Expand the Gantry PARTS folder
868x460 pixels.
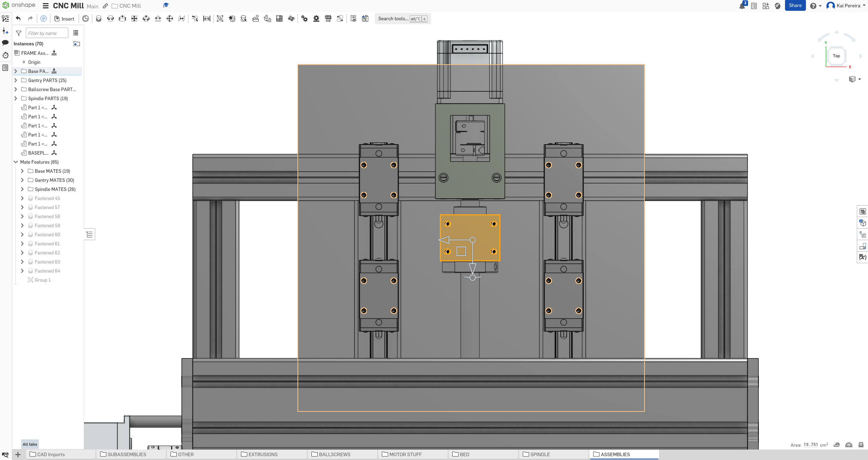tap(16, 80)
